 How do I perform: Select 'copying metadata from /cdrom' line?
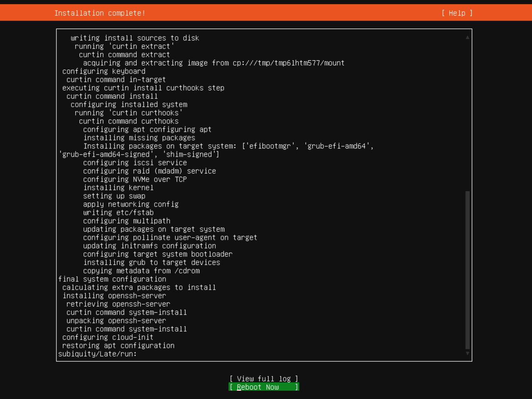pyautogui.click(x=141, y=271)
